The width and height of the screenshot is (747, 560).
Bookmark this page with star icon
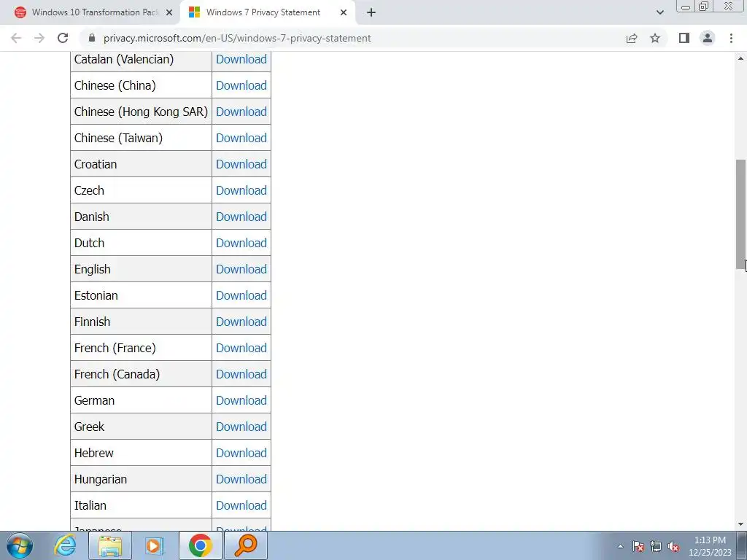tap(655, 38)
